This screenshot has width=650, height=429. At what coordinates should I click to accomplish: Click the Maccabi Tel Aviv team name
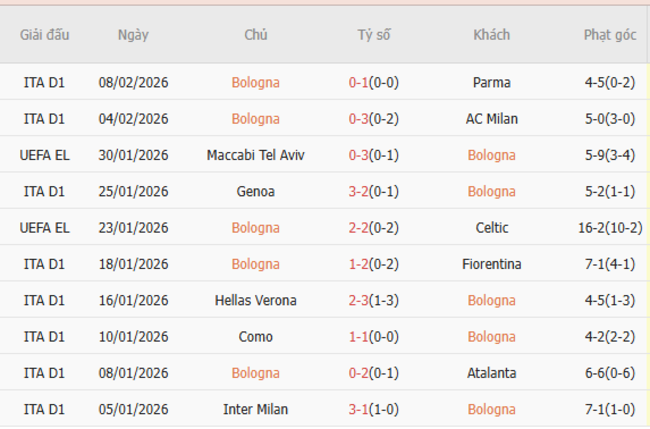[256, 155]
